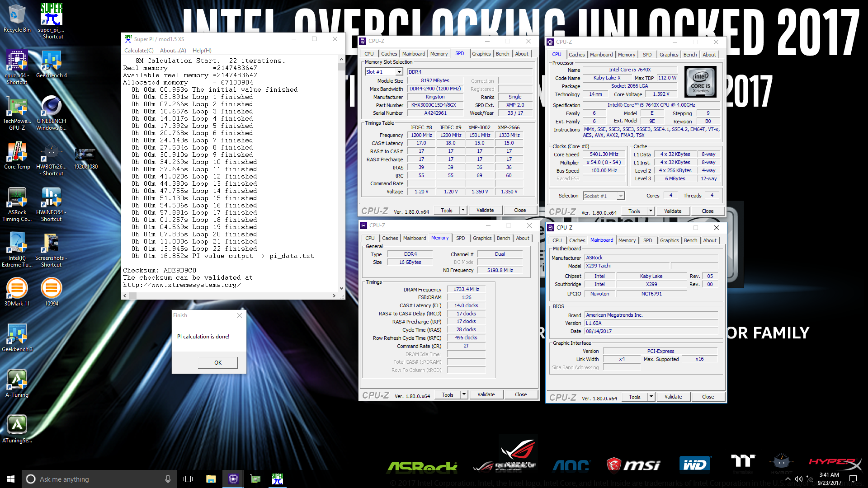Launch ASRock Timing Configurator desktop icon
Viewport: 868px width, 488px height.
click(x=17, y=204)
